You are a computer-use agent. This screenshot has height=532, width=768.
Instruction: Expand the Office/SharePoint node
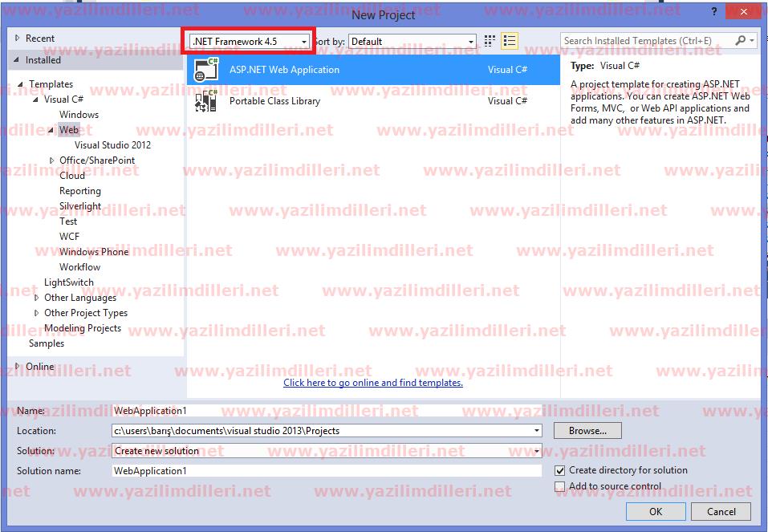tap(51, 160)
